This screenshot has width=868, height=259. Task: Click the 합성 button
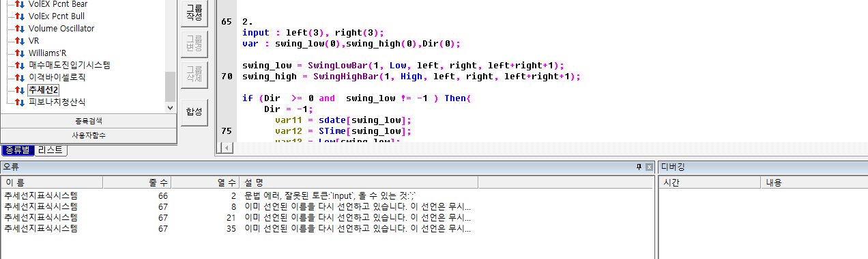194,112
